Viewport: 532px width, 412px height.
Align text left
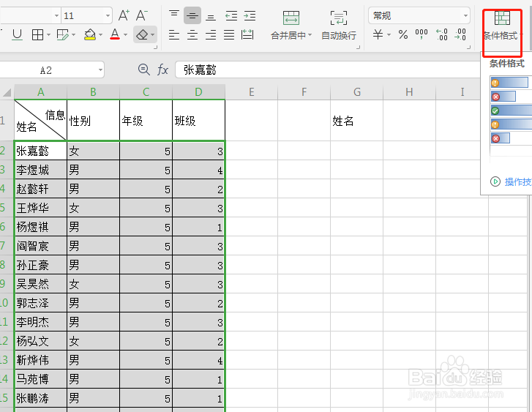(x=174, y=34)
